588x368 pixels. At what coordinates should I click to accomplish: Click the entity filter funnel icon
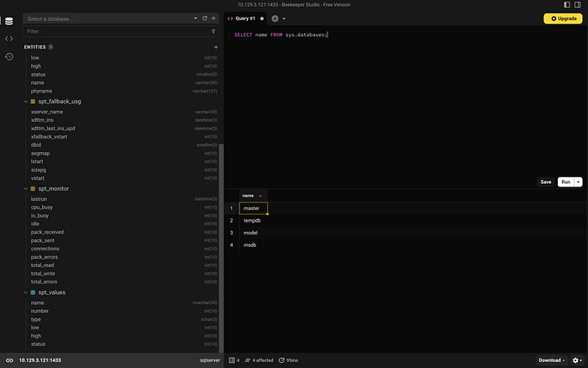(x=213, y=32)
